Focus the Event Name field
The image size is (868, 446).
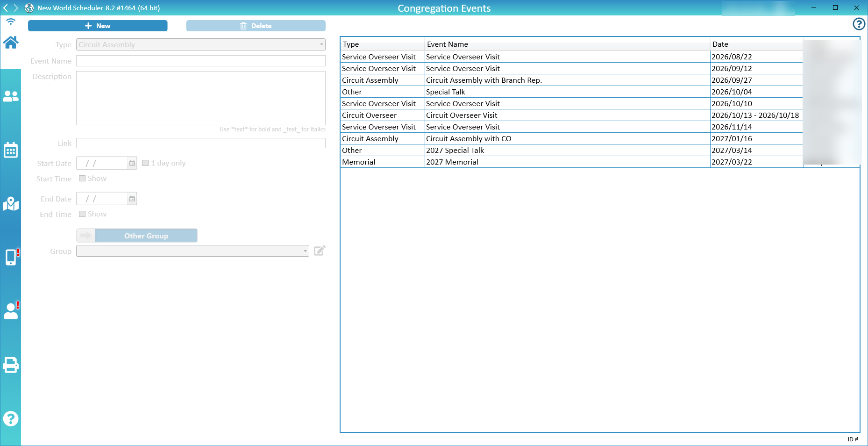point(201,61)
